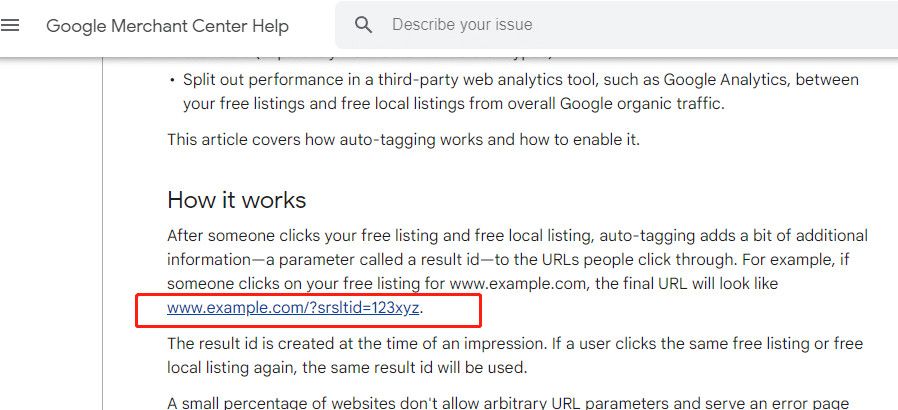The image size is (898, 410).
Task: Click the magnifying glass search icon
Action: [364, 25]
